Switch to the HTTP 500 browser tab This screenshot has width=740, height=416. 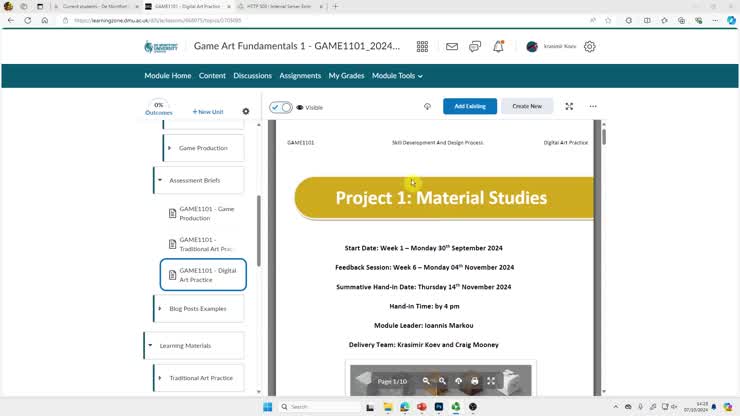(x=279, y=7)
